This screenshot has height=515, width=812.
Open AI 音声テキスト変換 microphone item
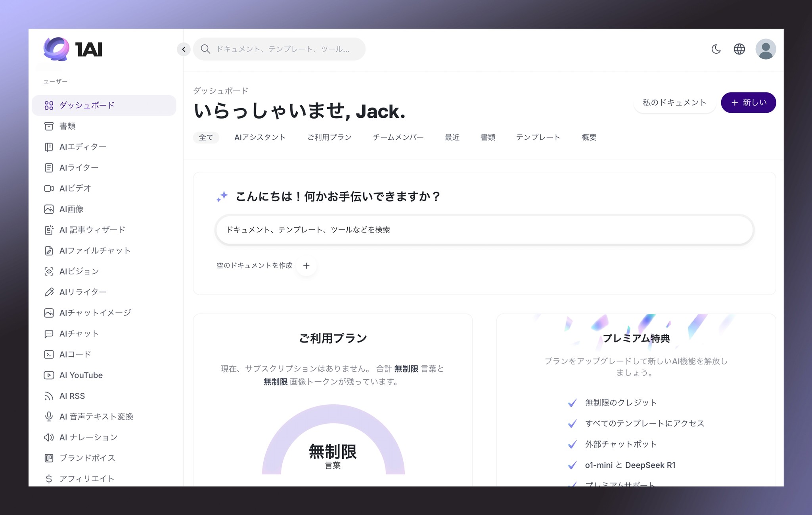96,417
